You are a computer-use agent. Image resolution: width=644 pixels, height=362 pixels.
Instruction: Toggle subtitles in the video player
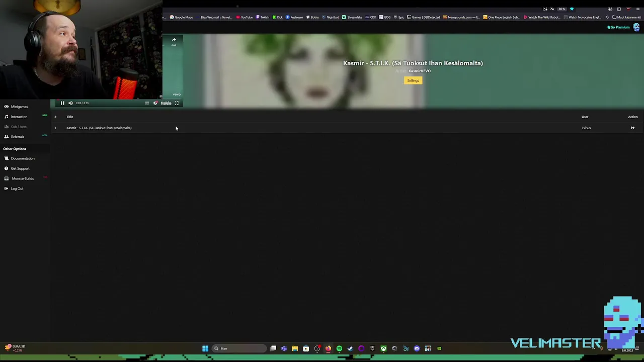147,103
